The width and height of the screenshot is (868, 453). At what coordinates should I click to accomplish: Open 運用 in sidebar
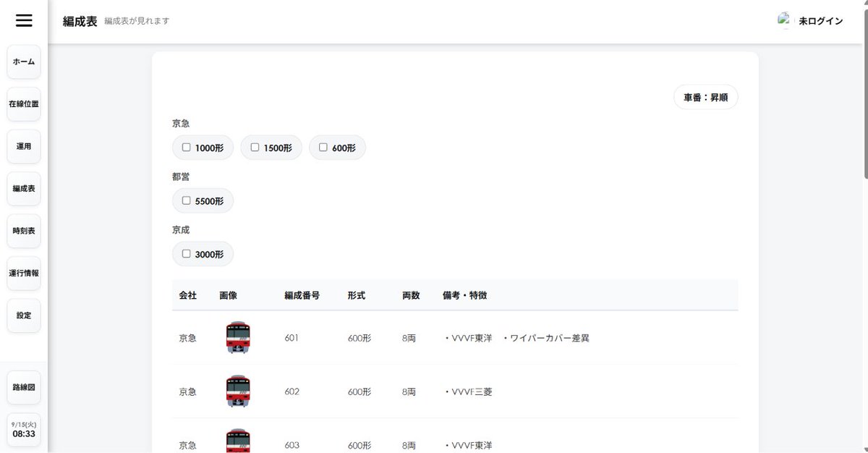[24, 146]
